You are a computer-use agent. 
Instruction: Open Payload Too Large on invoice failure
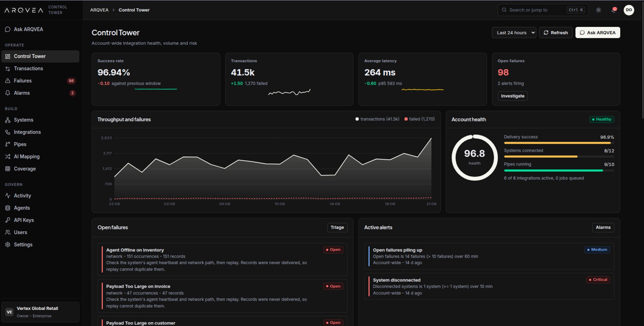[x=223, y=296]
